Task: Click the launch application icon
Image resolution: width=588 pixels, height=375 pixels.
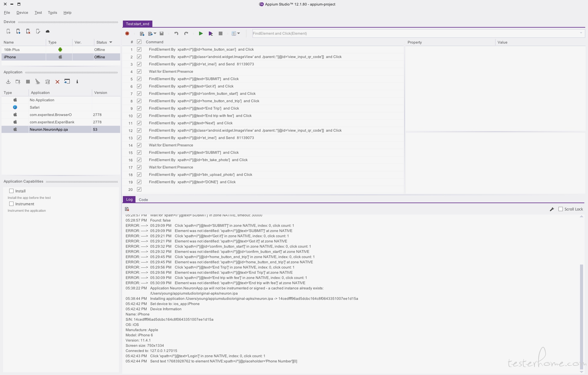Action: [18, 82]
